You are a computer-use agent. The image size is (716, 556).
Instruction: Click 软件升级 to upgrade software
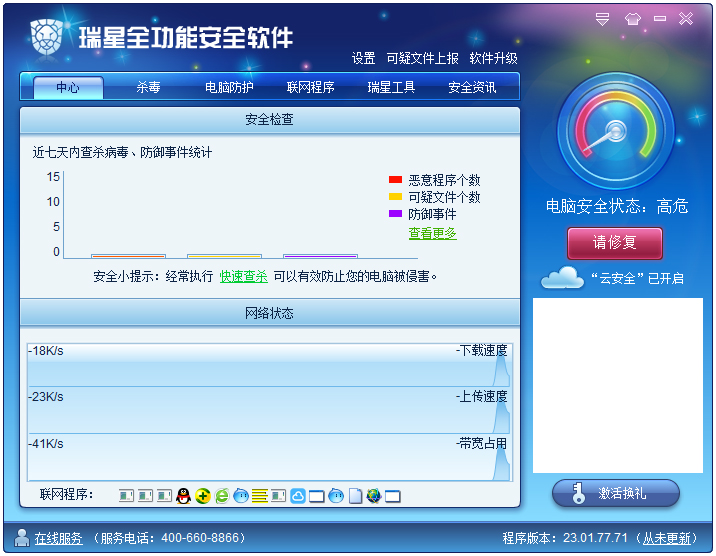[x=494, y=58]
